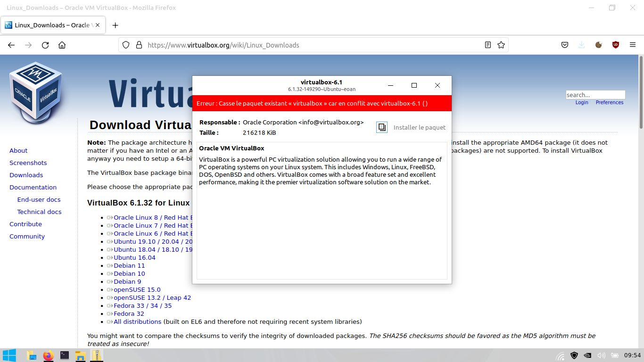Save page to Pocket

click(565, 45)
